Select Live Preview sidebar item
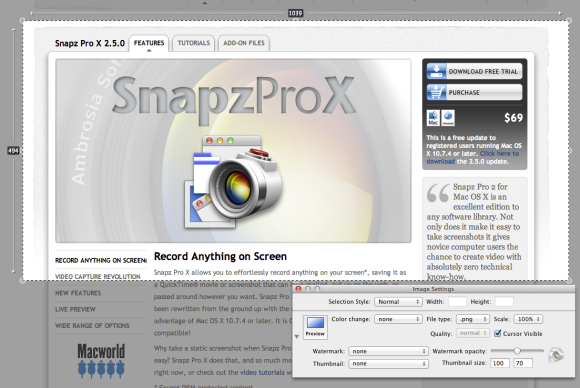The height and width of the screenshot is (388, 580). click(x=75, y=309)
